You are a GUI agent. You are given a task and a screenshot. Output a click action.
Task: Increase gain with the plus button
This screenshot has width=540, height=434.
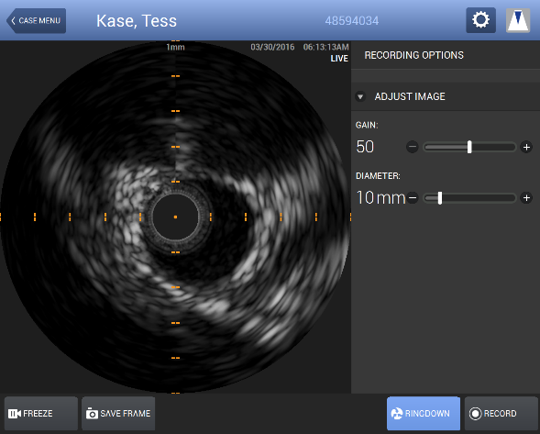click(526, 147)
